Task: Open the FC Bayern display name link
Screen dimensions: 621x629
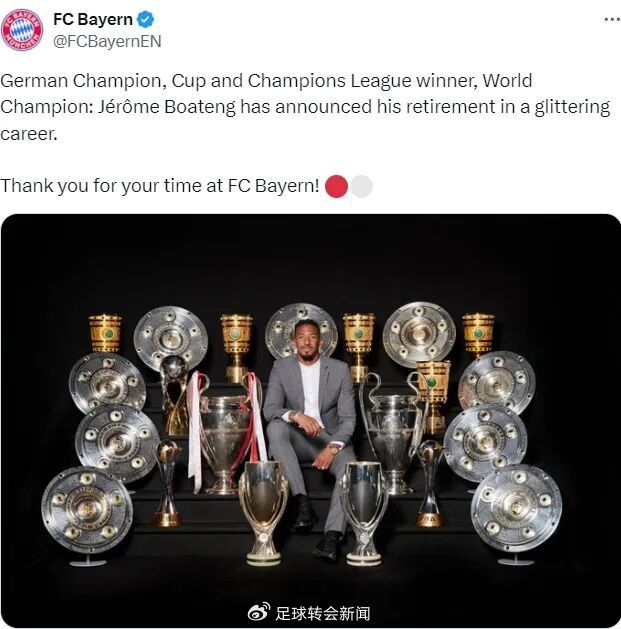Action: (x=93, y=19)
